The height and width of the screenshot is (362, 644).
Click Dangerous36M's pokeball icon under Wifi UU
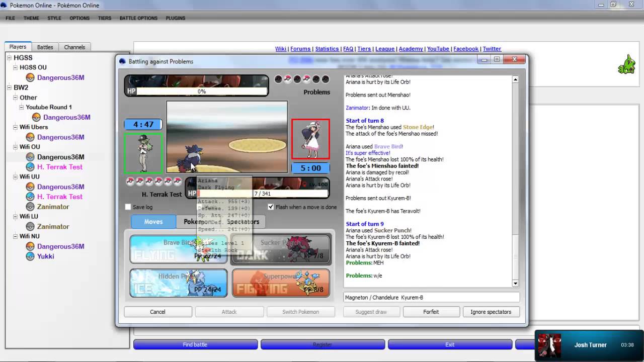[x=30, y=187]
